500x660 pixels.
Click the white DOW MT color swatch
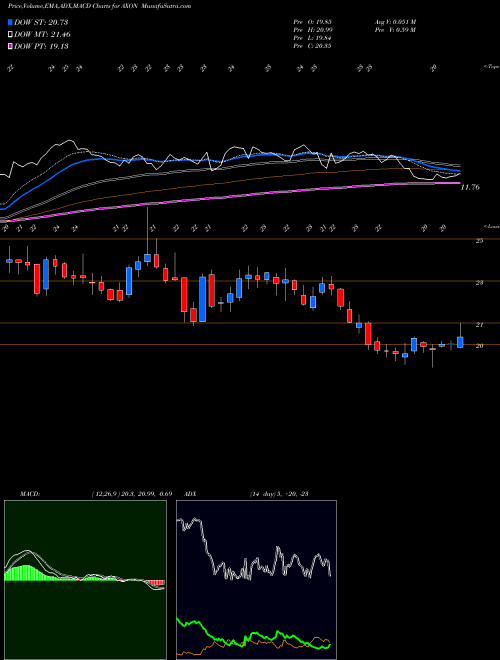point(10,35)
